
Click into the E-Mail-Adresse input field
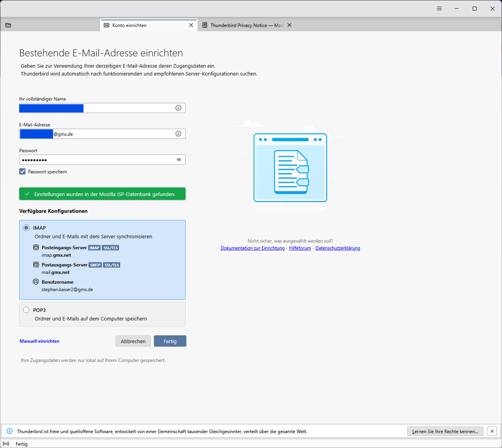[x=102, y=134]
